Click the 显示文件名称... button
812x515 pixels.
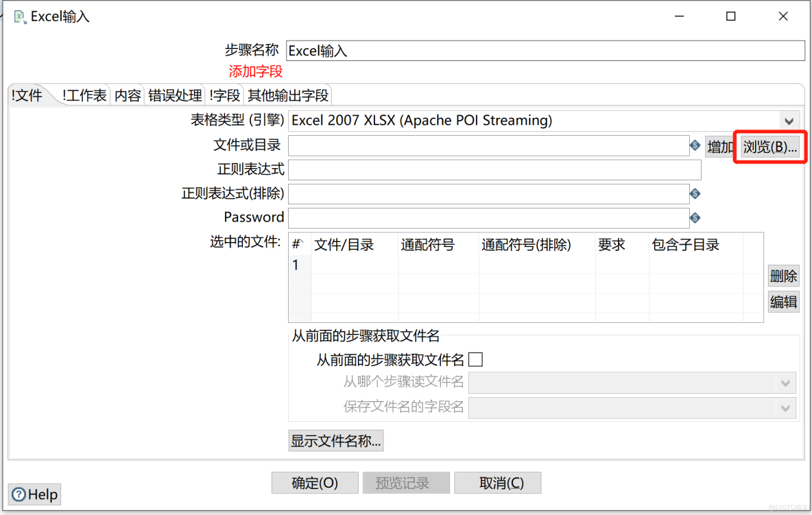pyautogui.click(x=336, y=440)
